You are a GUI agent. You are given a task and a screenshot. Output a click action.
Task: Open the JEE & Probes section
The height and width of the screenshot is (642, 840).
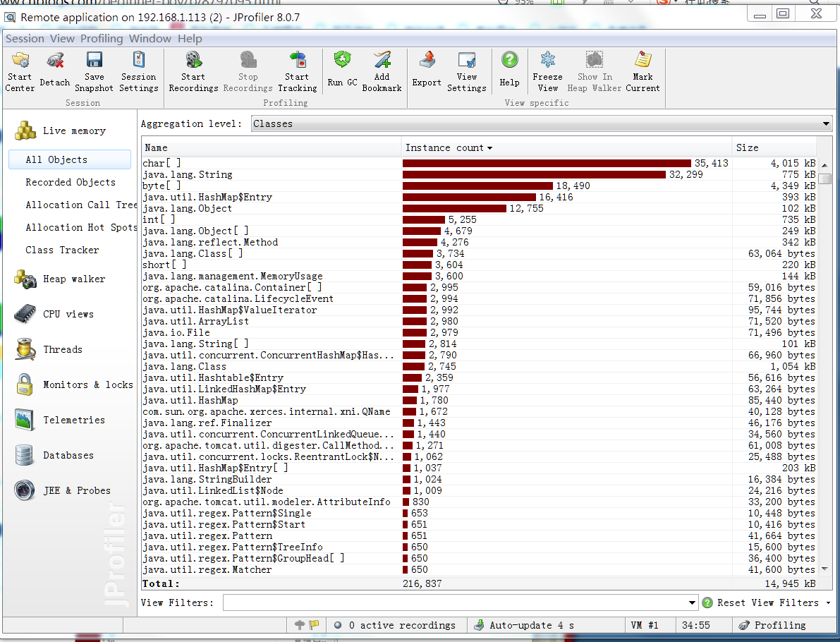point(62,490)
